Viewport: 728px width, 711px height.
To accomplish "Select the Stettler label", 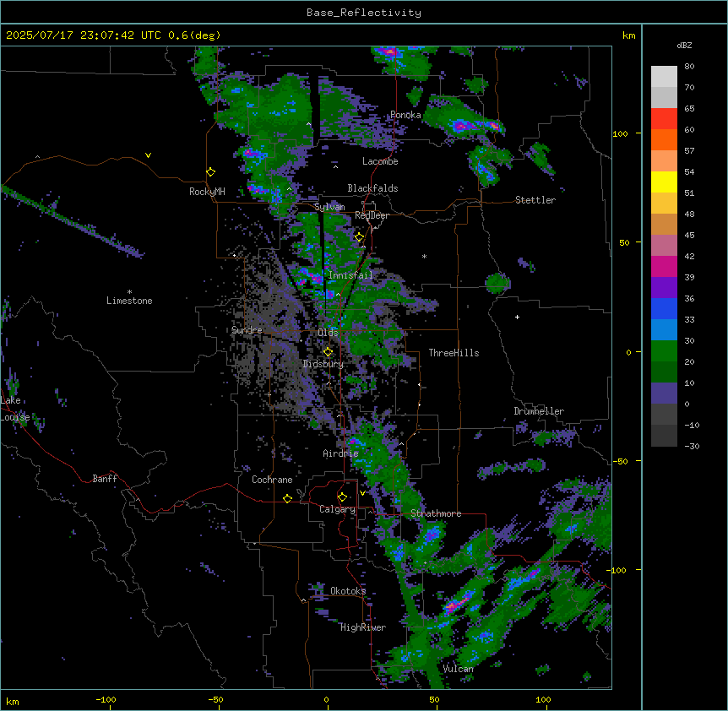I will click(535, 200).
